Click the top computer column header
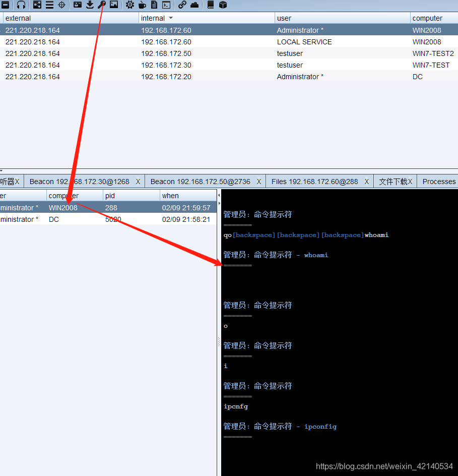Image resolution: width=458 pixels, height=476 pixels. pyautogui.click(x=434, y=18)
